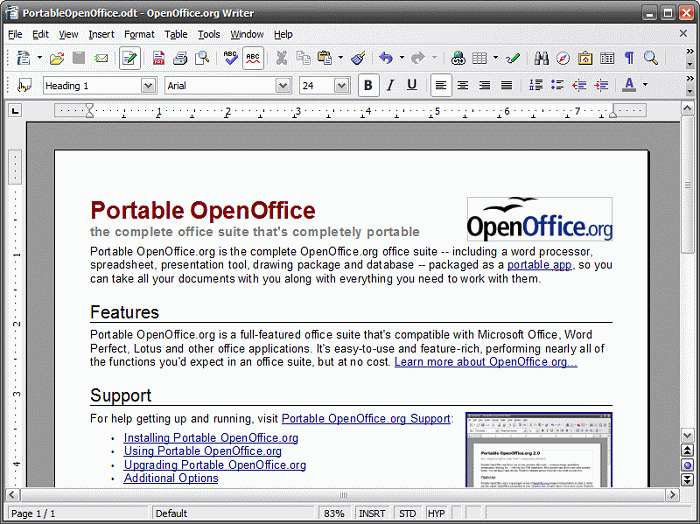Image resolution: width=700 pixels, height=524 pixels.
Task: Click the Save disk icon
Action: 79,58
